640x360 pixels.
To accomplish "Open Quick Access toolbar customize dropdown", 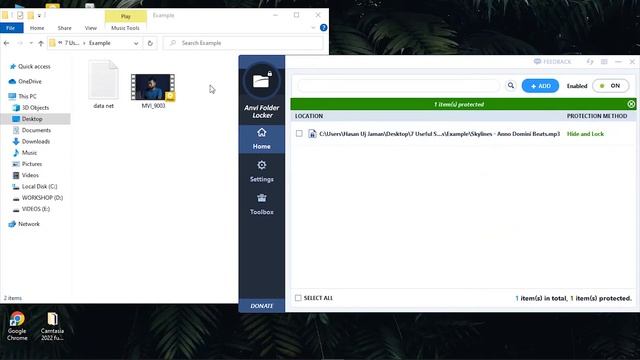I will click(39, 16).
